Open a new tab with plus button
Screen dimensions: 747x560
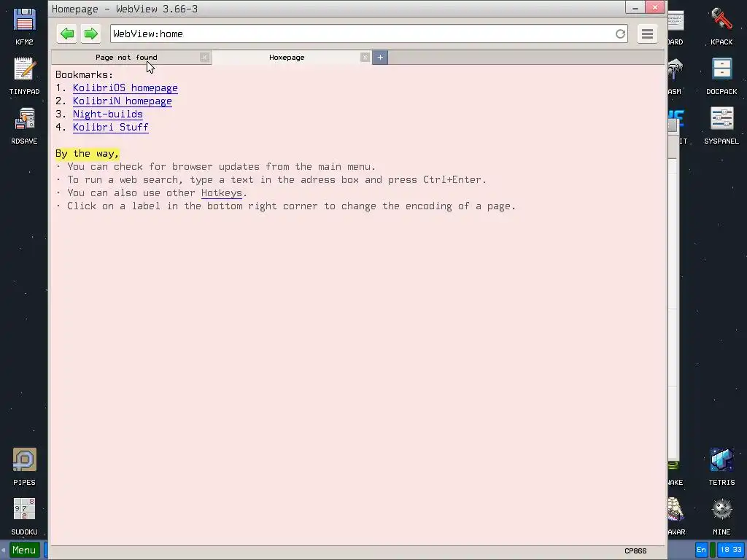click(380, 58)
